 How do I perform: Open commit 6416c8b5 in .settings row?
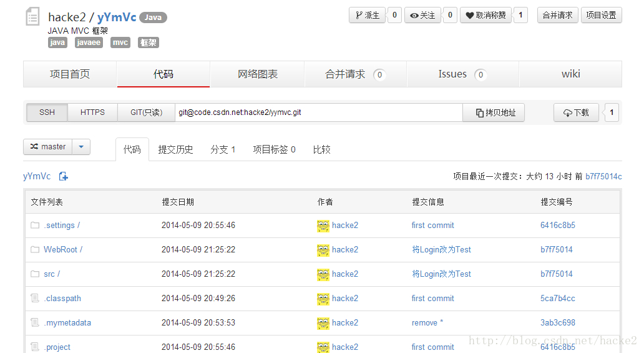point(558,226)
